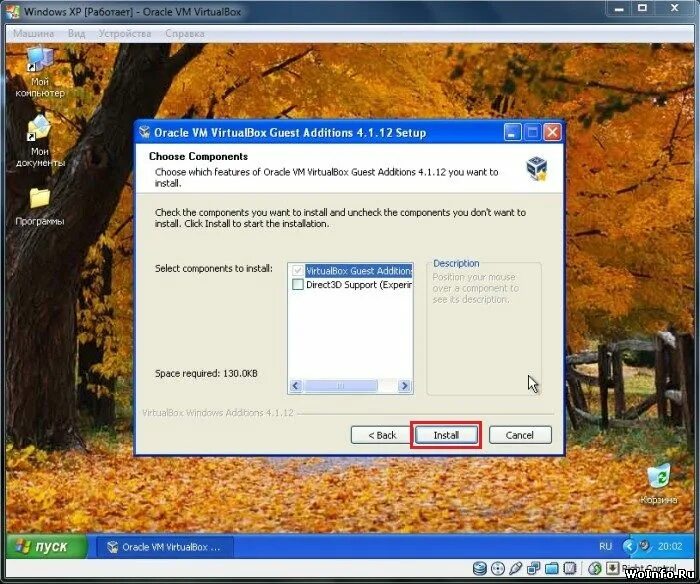Click the horizontal scrollbar thumb in components list
Viewport: 700px width, 584px height.
pos(340,385)
